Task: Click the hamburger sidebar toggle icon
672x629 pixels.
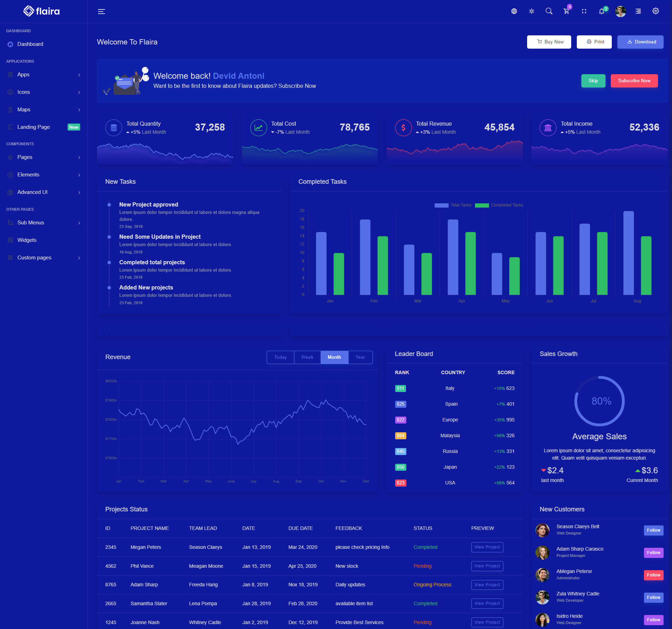Action: pos(101,12)
